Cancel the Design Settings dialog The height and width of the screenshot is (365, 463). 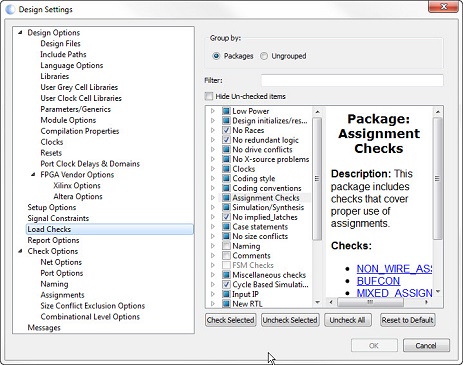click(x=426, y=346)
